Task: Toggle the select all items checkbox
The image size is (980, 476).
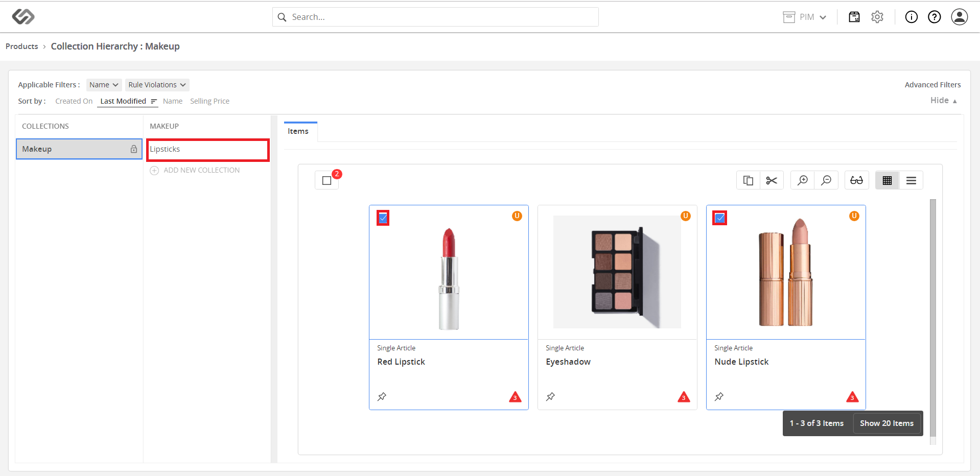Action: click(x=327, y=180)
